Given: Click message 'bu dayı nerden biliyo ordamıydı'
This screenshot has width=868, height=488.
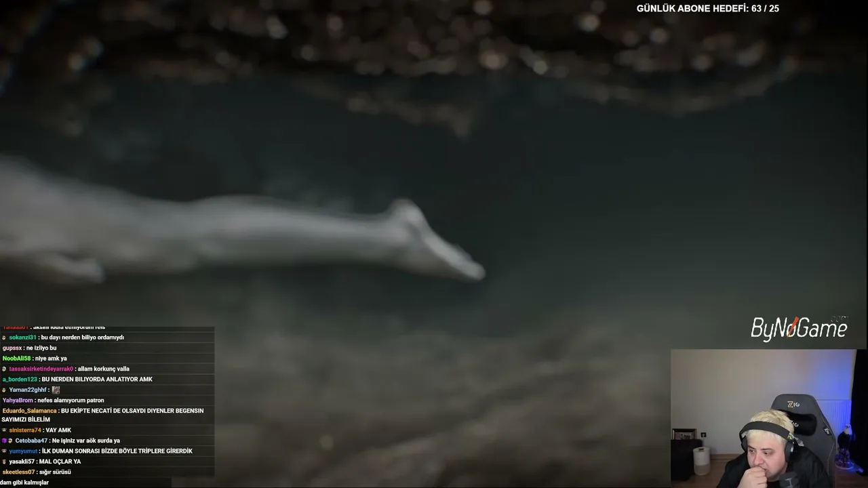Looking at the screenshot, I should (82, 338).
